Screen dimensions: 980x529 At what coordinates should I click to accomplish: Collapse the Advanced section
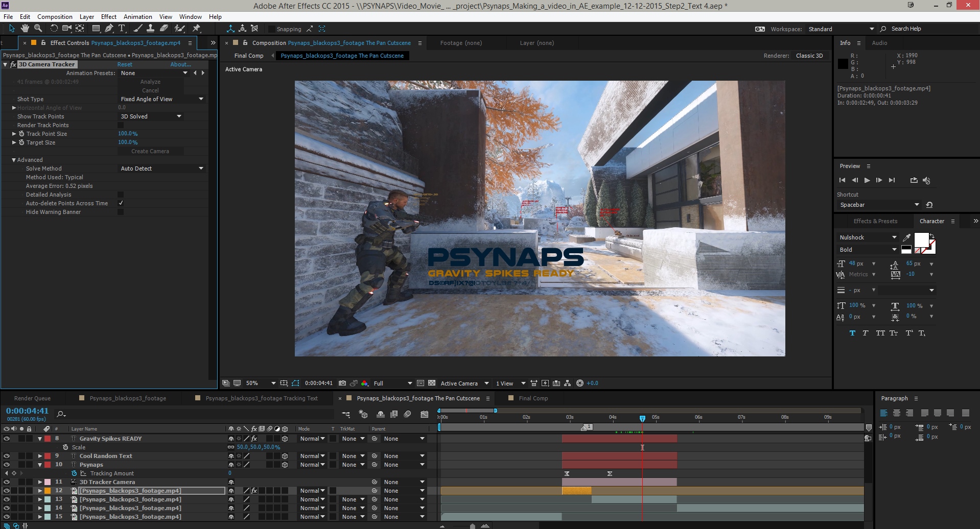14,160
